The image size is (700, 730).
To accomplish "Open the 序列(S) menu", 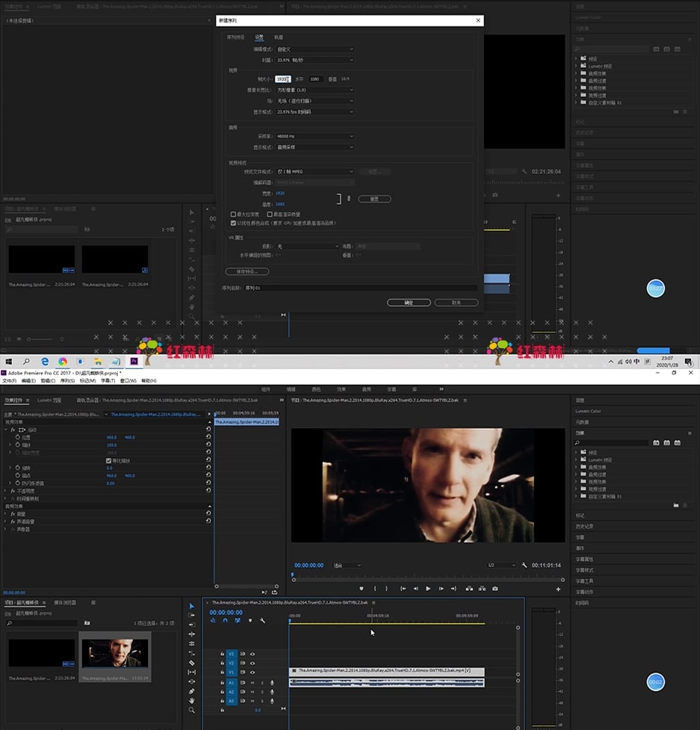I will click(x=67, y=381).
